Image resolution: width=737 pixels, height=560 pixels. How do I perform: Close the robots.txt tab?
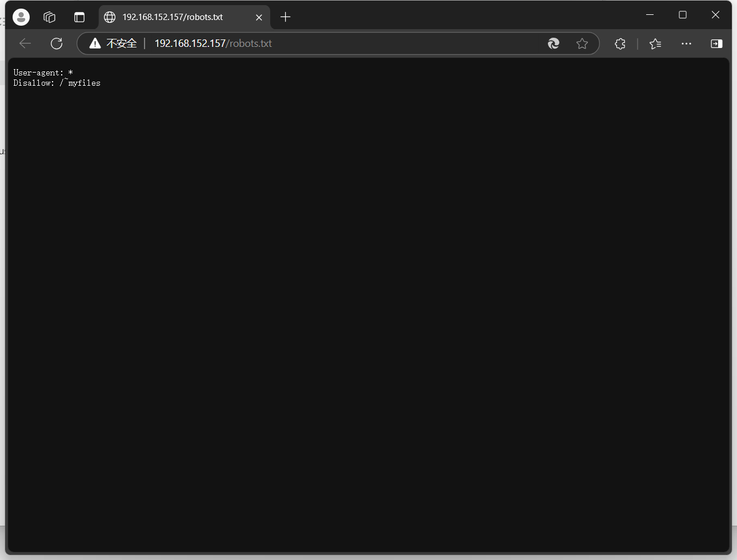(x=259, y=17)
